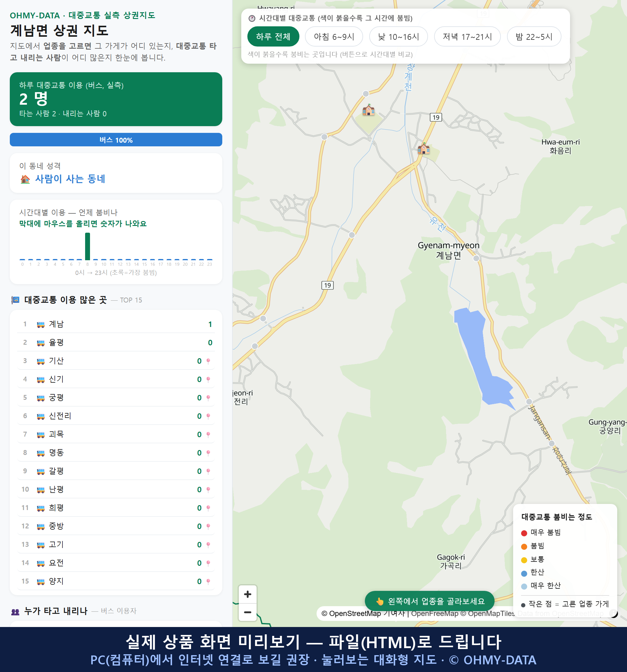Click the blue 한산 legend swatch
The width and height of the screenshot is (627, 672).
click(x=524, y=573)
